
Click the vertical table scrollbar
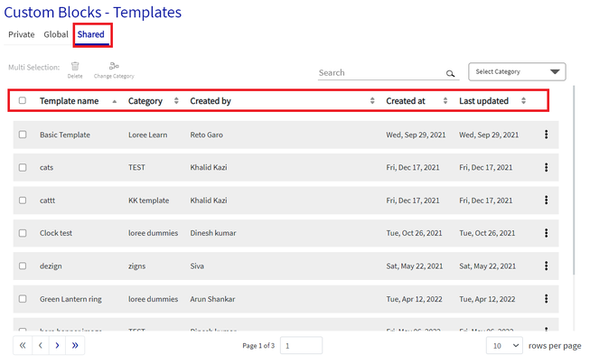pos(574,181)
